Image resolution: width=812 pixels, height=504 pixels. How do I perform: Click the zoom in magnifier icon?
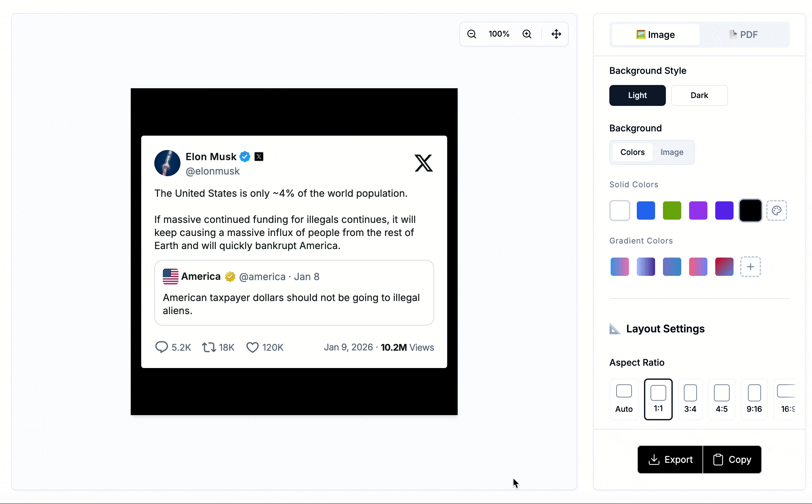click(527, 34)
